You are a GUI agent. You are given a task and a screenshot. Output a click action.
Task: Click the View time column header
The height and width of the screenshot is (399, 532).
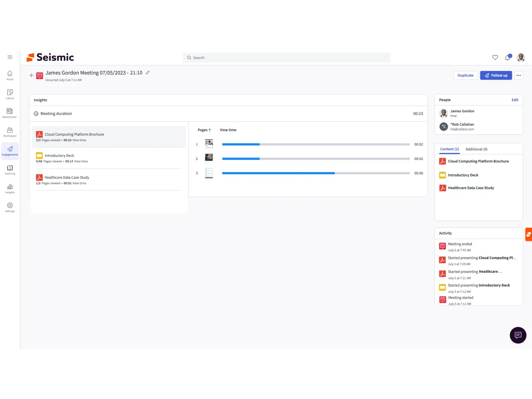click(x=228, y=130)
